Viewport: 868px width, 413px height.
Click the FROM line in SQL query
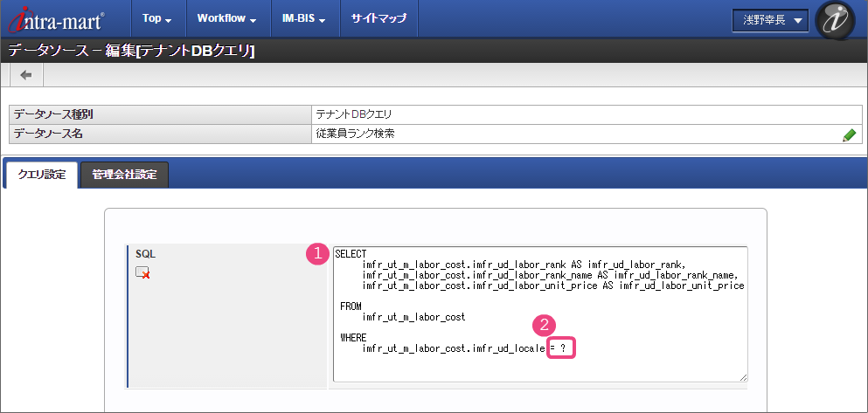click(x=351, y=306)
